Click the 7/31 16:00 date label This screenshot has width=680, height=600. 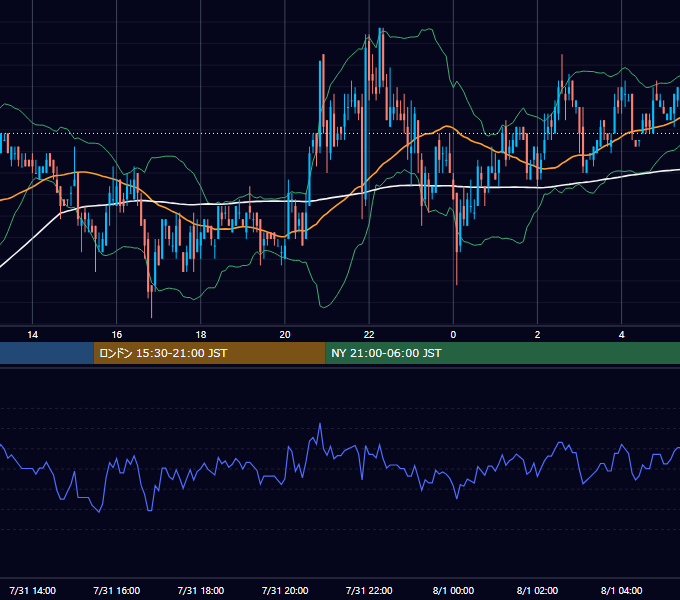click(117, 590)
